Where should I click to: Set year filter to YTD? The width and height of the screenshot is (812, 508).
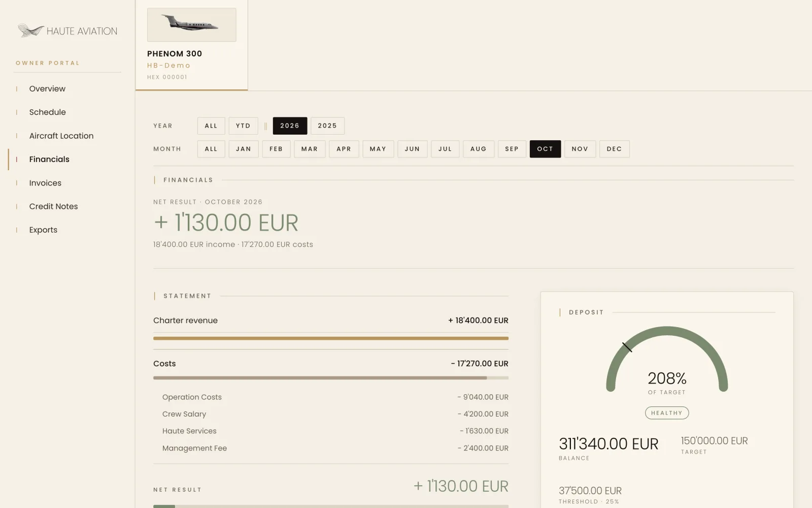[243, 126]
